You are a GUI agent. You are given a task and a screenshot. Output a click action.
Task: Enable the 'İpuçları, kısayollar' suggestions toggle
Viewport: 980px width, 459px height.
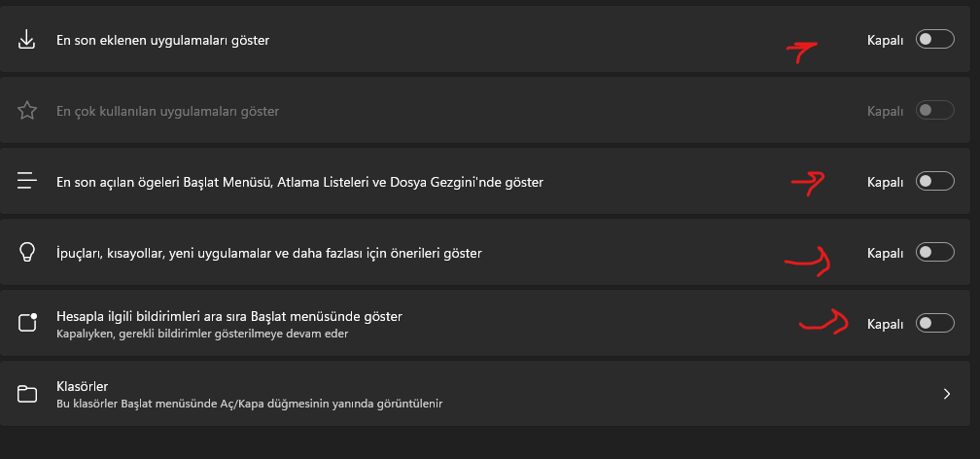click(x=934, y=253)
